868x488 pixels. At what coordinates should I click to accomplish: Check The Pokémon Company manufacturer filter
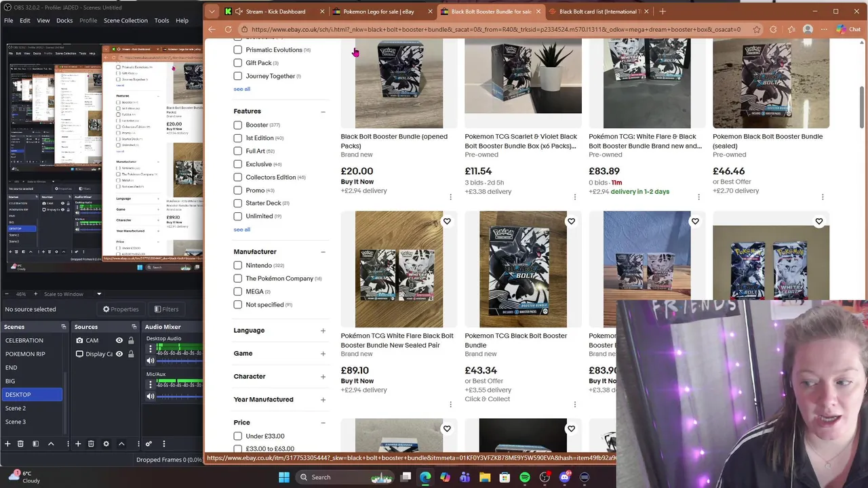(x=237, y=279)
